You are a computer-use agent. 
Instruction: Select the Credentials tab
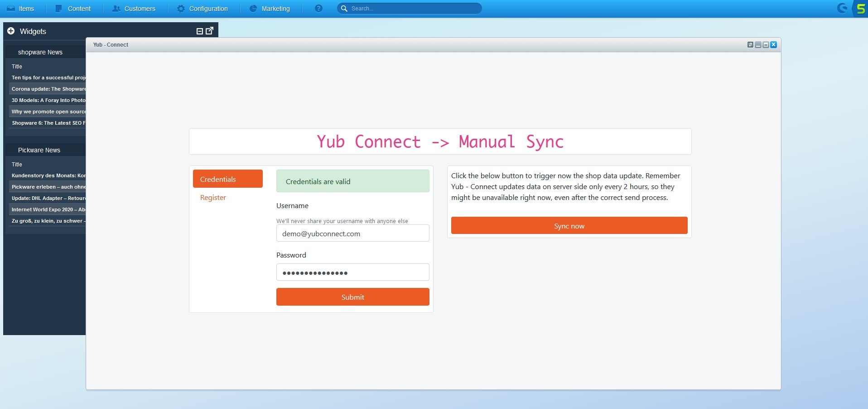pyautogui.click(x=228, y=179)
